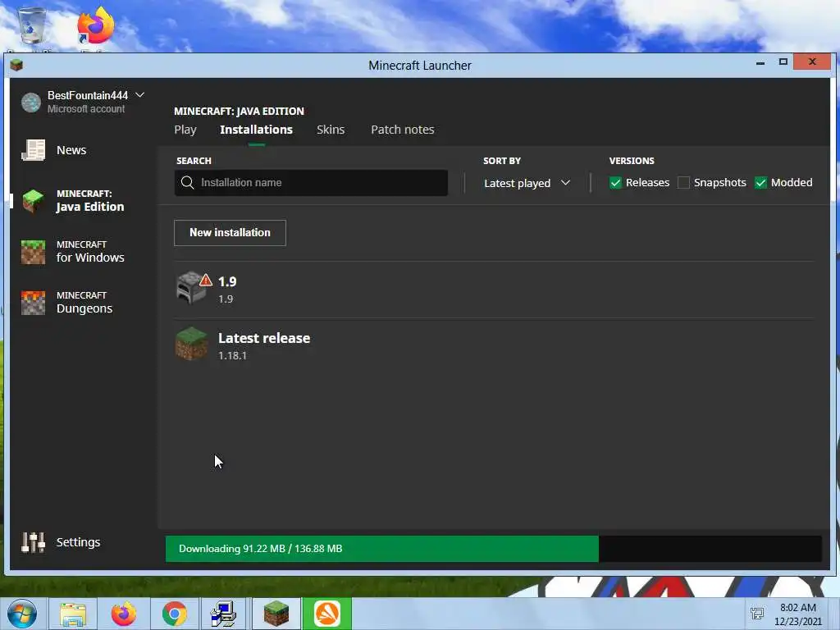Viewport: 840px width, 630px height.
Task: Click the warning triangle on 1.9 installation
Action: tap(206, 280)
